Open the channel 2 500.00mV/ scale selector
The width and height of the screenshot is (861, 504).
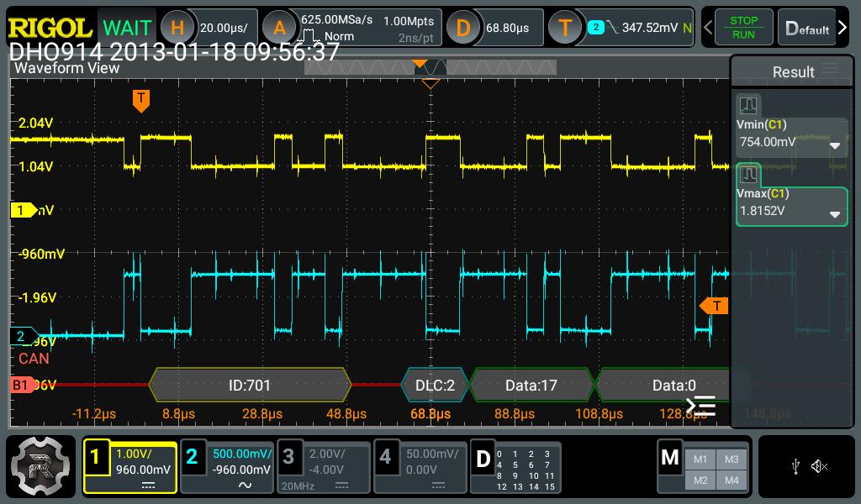(x=242, y=454)
